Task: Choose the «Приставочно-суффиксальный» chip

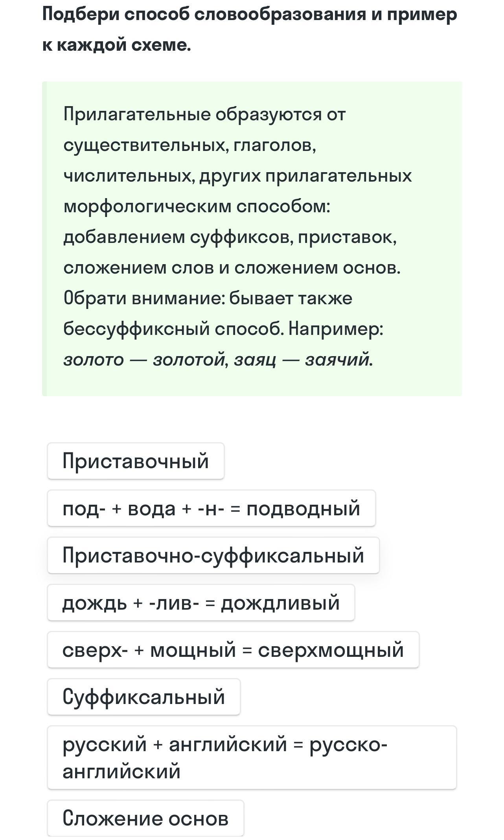Action: [x=213, y=555]
